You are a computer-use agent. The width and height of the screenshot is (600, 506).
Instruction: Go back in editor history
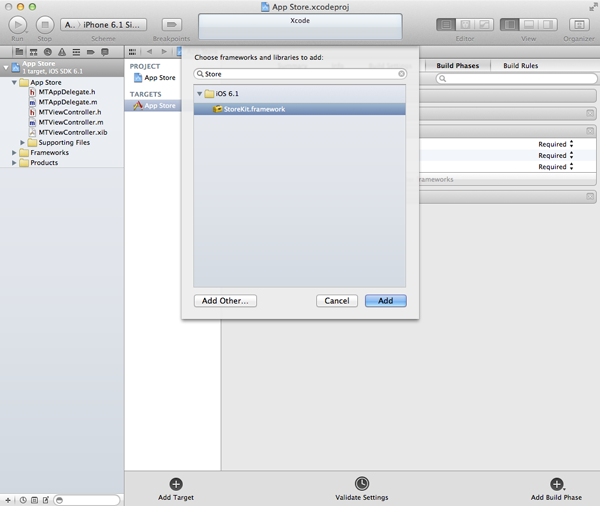(x=149, y=52)
